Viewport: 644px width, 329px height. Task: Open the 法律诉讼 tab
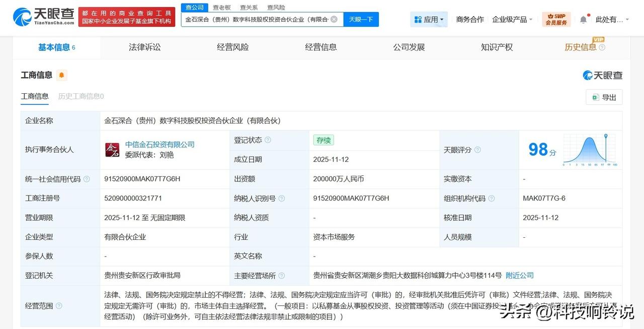tap(145, 46)
